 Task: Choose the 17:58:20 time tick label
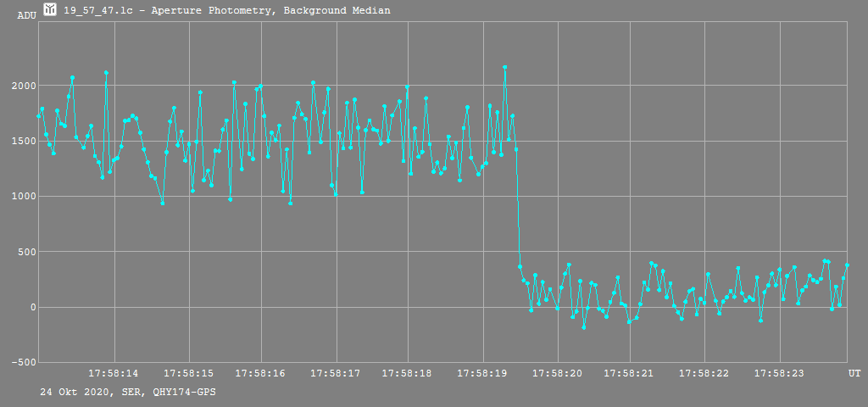coord(557,373)
